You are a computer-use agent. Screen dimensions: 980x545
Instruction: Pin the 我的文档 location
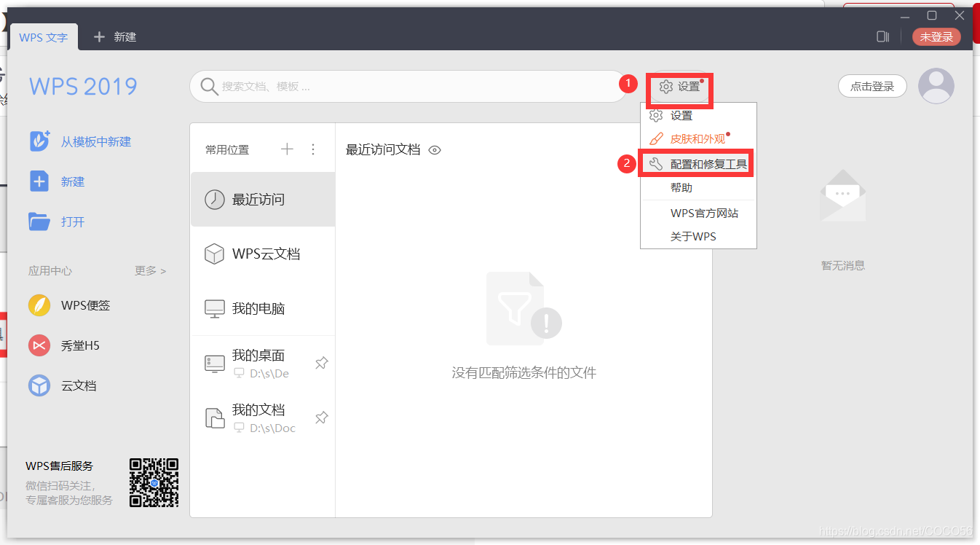click(x=321, y=417)
